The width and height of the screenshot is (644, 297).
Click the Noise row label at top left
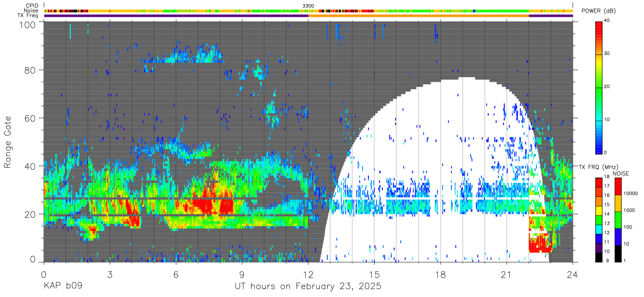[x=31, y=10]
